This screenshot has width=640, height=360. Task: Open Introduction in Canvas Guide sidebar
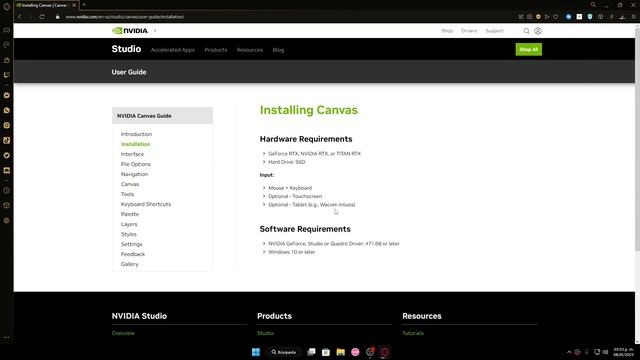pos(136,134)
